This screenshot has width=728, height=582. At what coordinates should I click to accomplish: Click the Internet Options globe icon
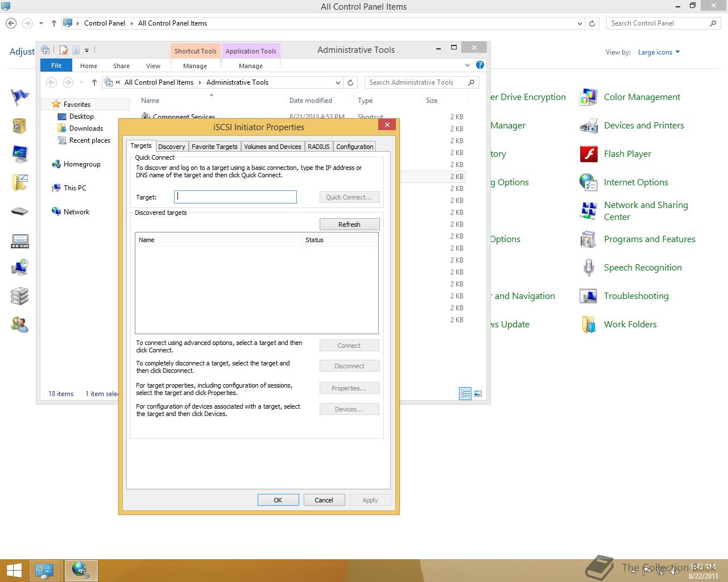pos(588,182)
